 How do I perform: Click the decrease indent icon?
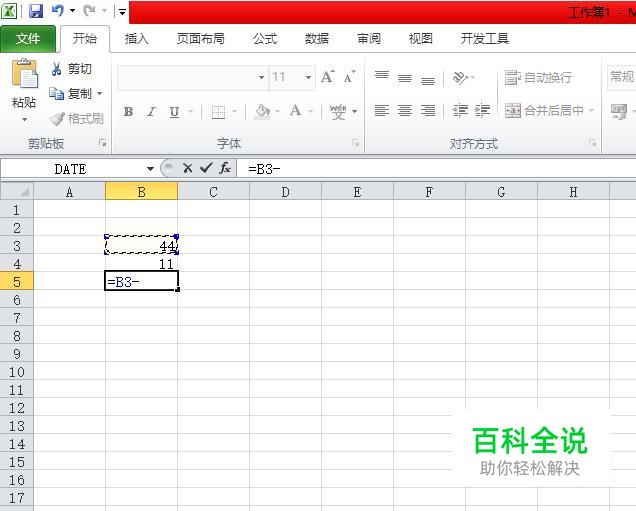(x=460, y=110)
